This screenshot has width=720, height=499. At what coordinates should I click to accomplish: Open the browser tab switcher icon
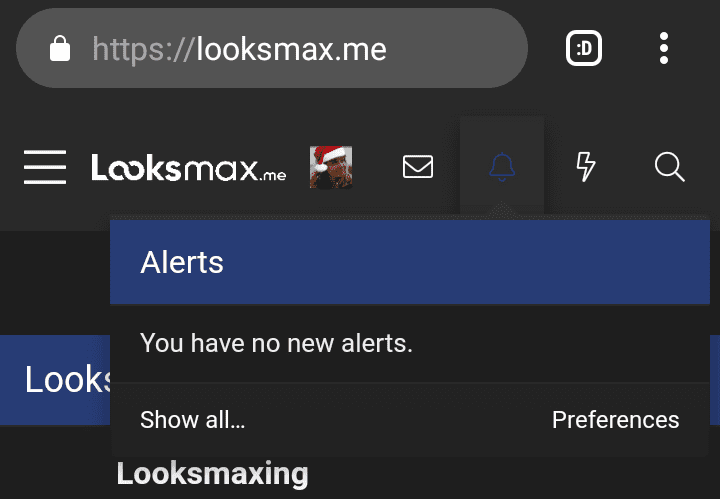tap(584, 48)
